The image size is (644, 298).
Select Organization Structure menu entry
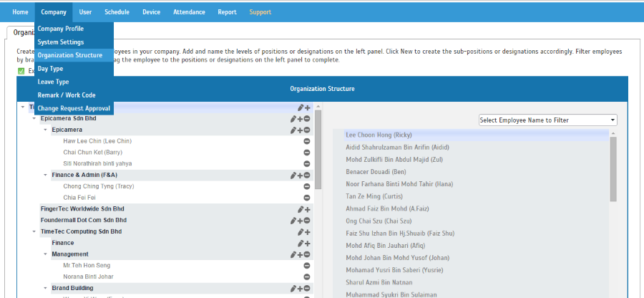[x=74, y=55]
